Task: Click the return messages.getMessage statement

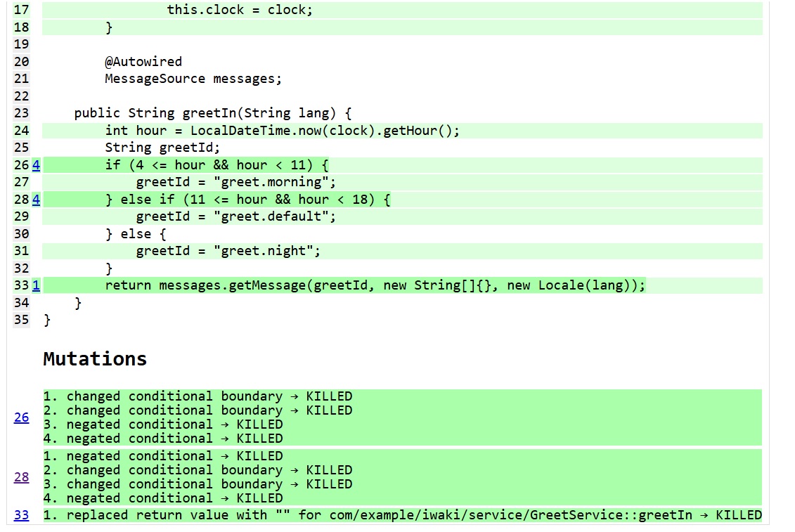Action: click(375, 285)
